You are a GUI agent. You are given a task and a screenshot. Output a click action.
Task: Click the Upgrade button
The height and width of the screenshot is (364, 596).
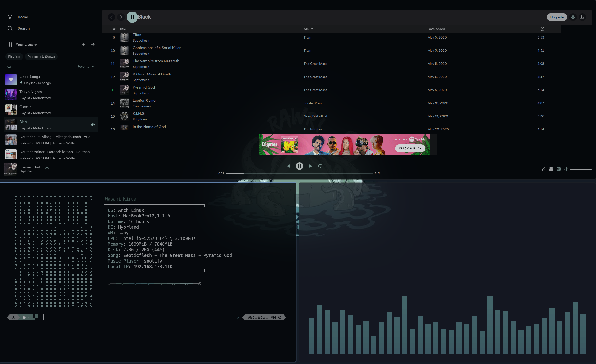(x=557, y=17)
